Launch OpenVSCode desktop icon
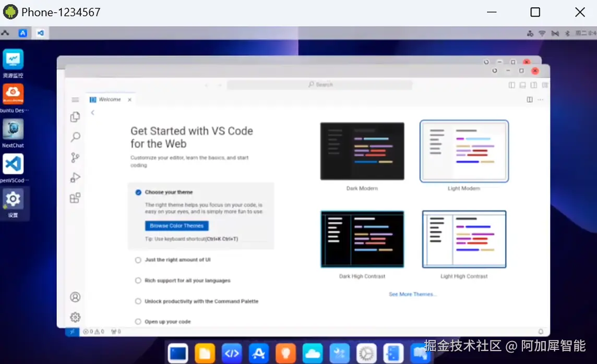The height and width of the screenshot is (364, 597). tap(13, 164)
